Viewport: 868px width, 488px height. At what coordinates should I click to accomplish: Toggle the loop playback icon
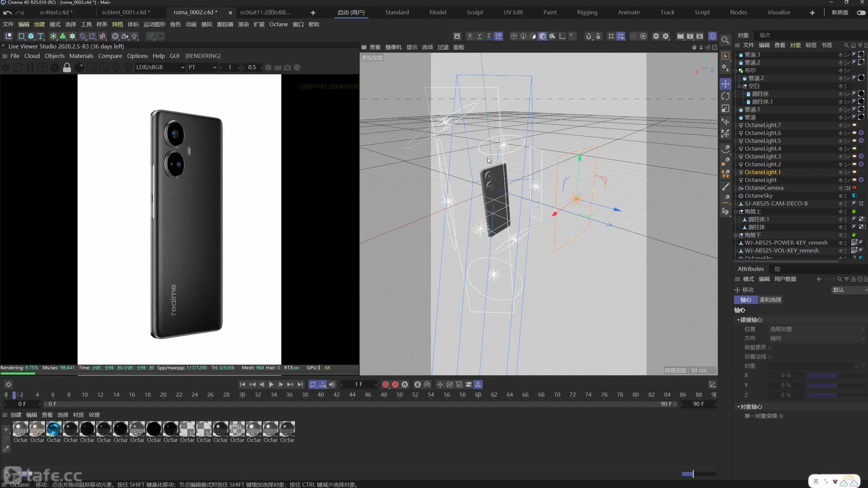point(313,384)
